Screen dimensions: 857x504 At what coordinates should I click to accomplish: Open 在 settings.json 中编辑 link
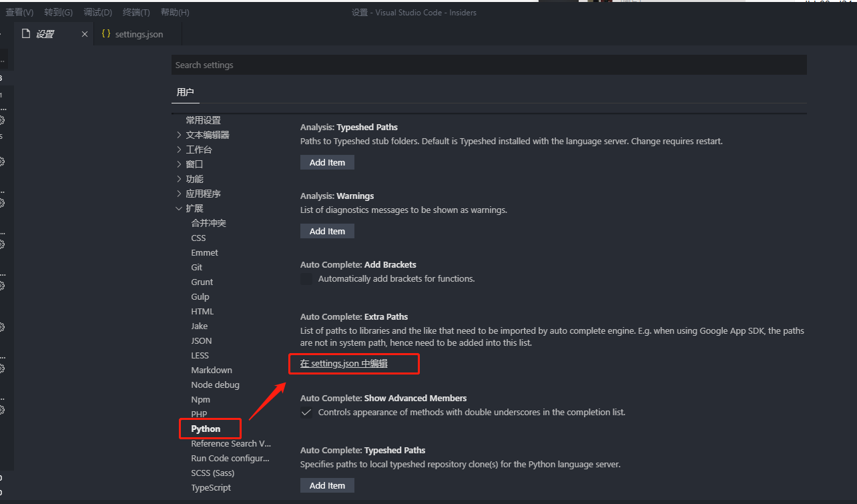pyautogui.click(x=344, y=364)
